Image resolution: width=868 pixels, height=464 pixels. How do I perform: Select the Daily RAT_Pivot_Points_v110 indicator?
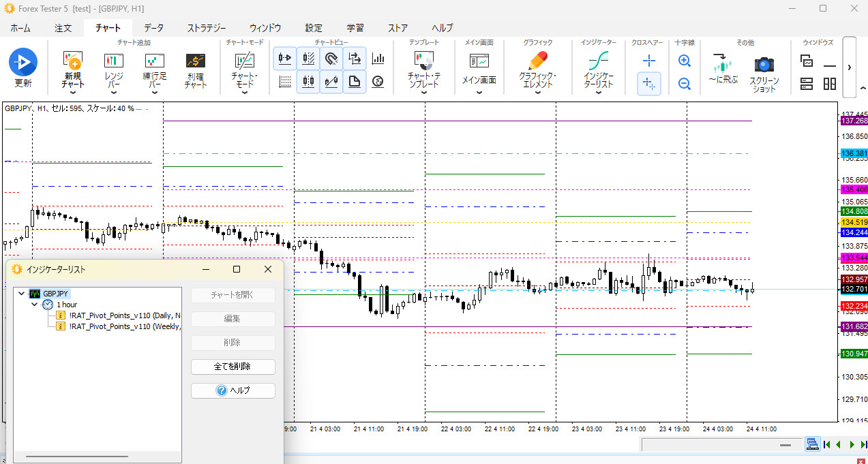click(x=124, y=315)
